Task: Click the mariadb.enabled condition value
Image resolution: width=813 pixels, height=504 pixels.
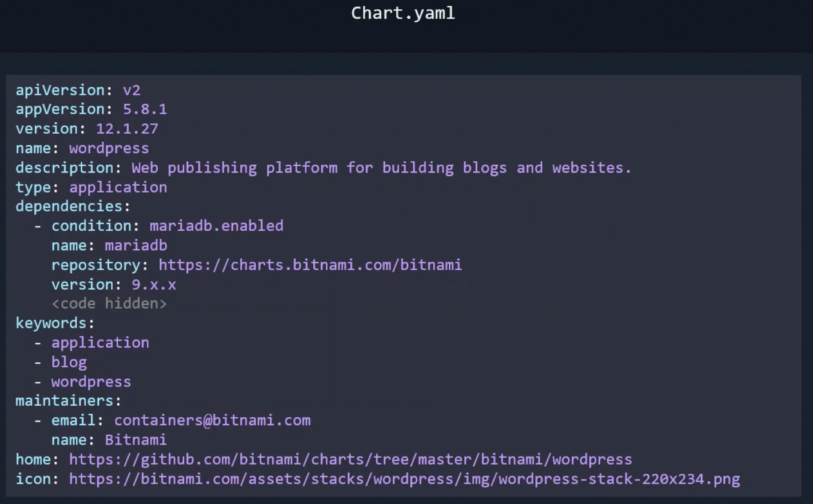Action: (x=216, y=226)
